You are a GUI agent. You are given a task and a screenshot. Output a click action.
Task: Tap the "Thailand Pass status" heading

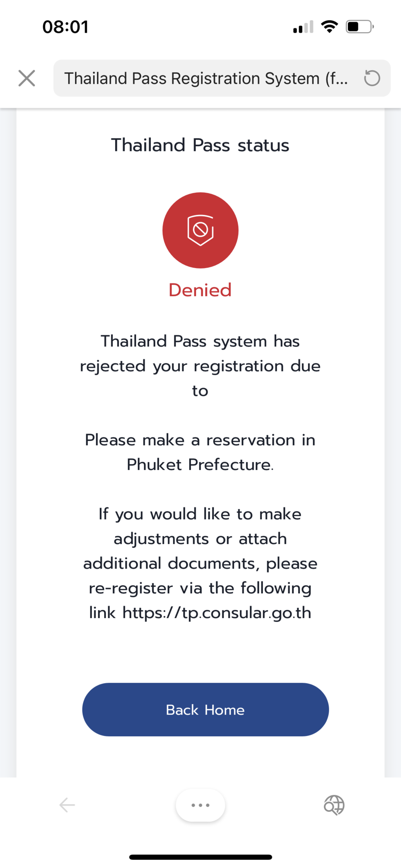tap(200, 145)
